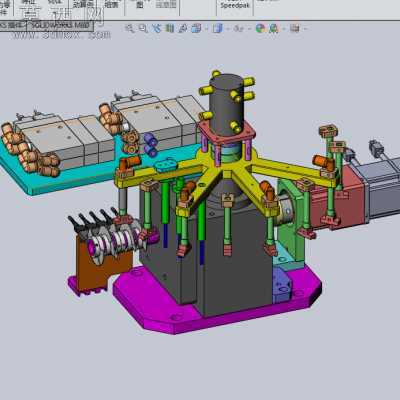Expand the Apply Scene dropdown arrow

284,29
